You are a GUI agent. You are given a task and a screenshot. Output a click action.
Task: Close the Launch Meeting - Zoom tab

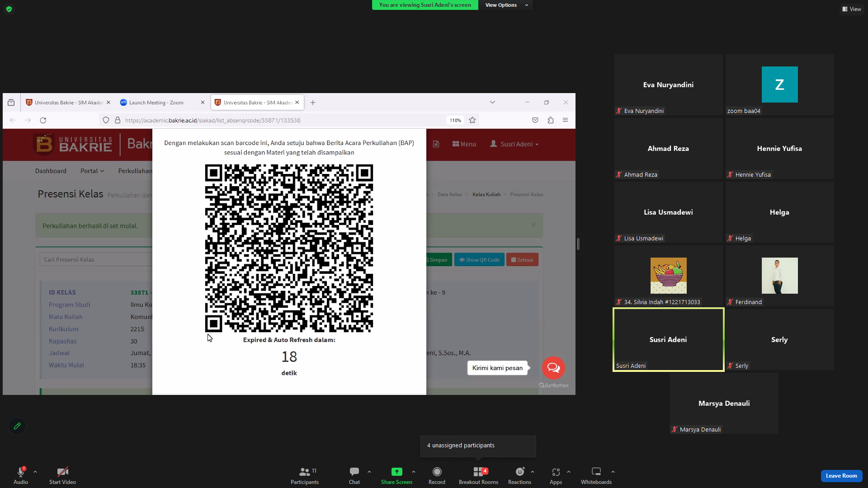[203, 103]
